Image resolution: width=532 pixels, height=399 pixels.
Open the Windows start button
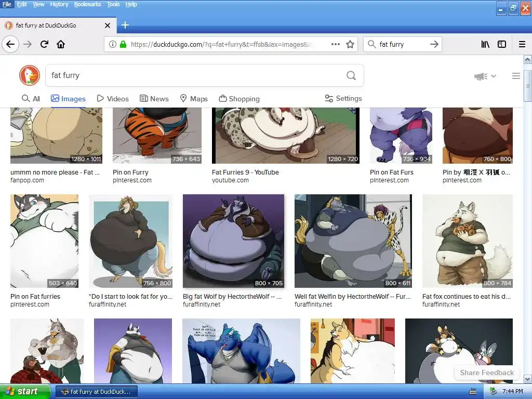(25, 392)
